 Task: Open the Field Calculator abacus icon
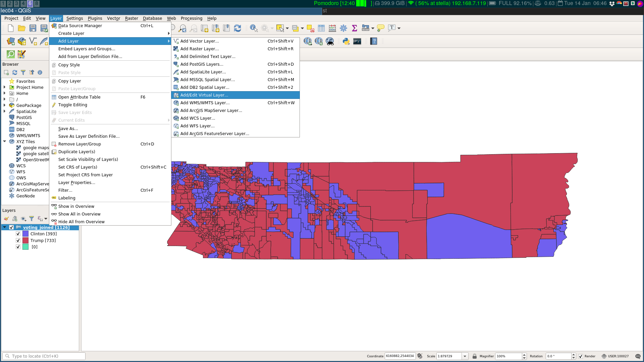[332, 28]
